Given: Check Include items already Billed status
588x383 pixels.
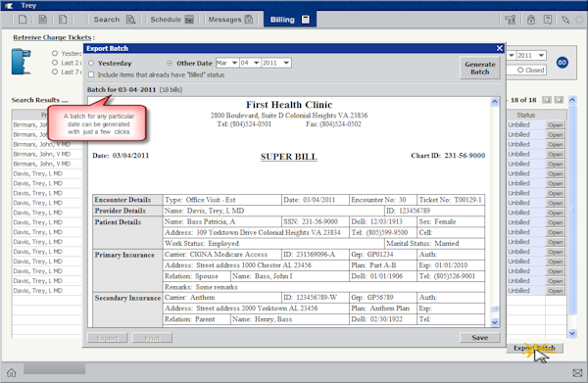Looking at the screenshot, I should pos(91,74).
